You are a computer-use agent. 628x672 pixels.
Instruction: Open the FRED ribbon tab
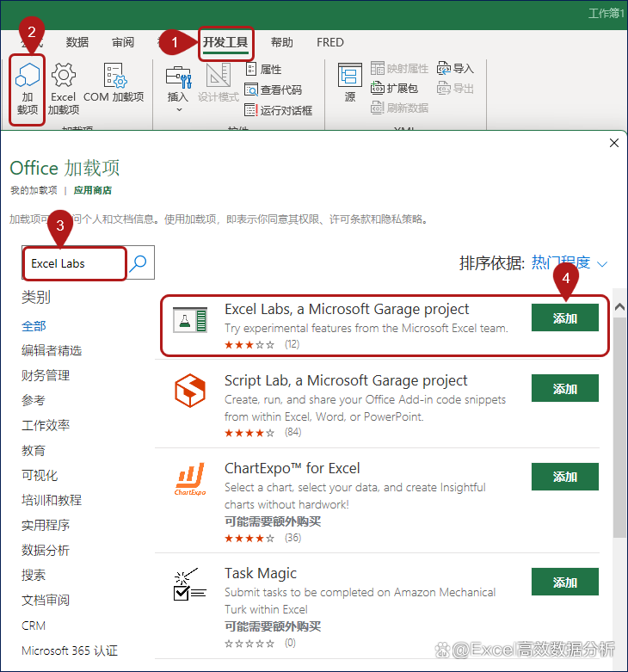[329, 42]
